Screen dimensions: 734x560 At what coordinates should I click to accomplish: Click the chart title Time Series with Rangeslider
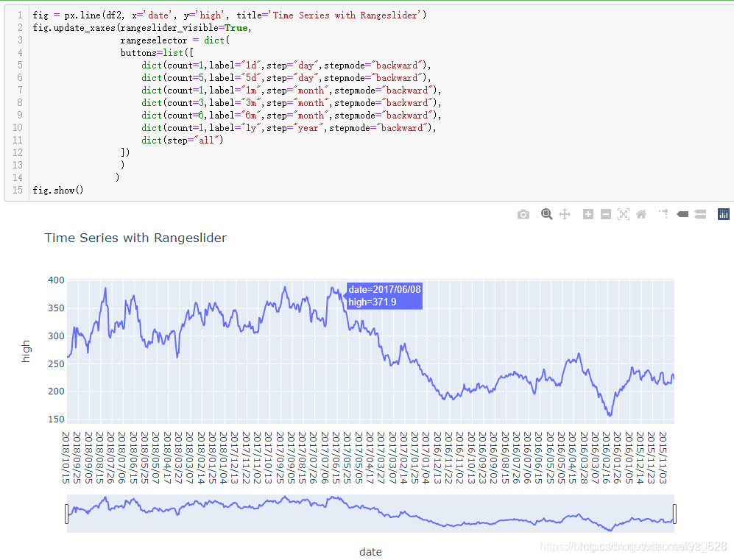(x=135, y=238)
